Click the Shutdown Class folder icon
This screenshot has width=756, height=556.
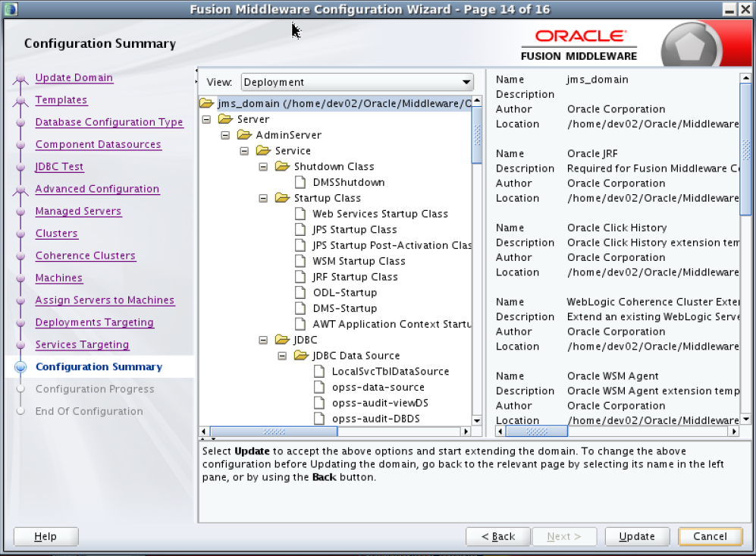click(x=283, y=166)
